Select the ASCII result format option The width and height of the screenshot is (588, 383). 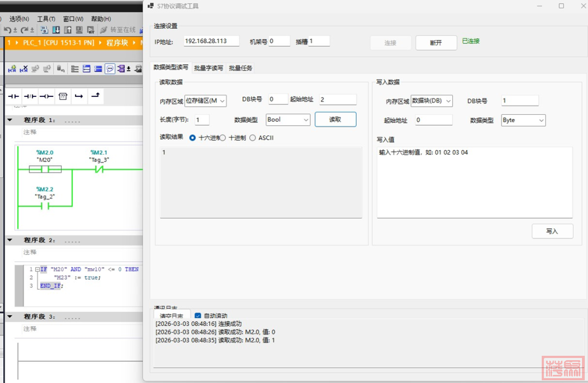click(252, 138)
